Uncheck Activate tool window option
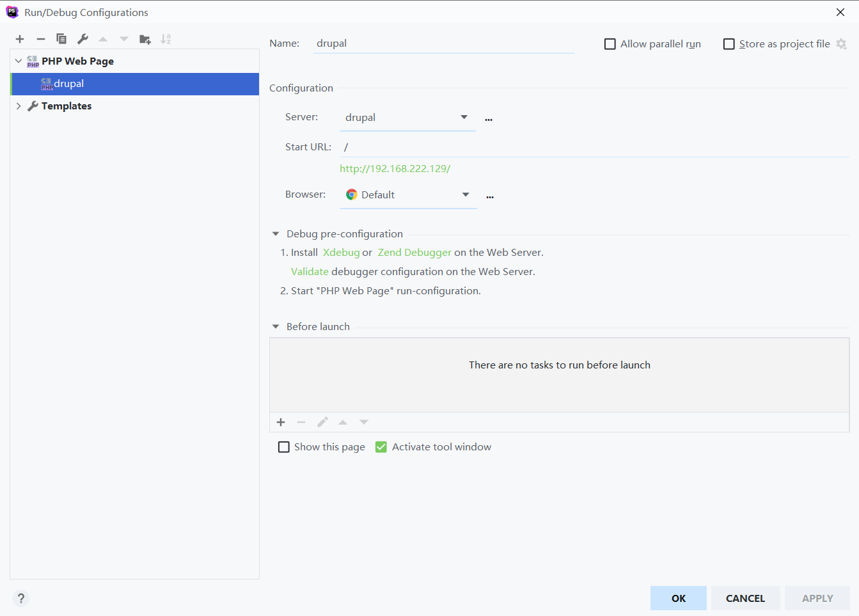This screenshot has width=859, height=616. (381, 447)
